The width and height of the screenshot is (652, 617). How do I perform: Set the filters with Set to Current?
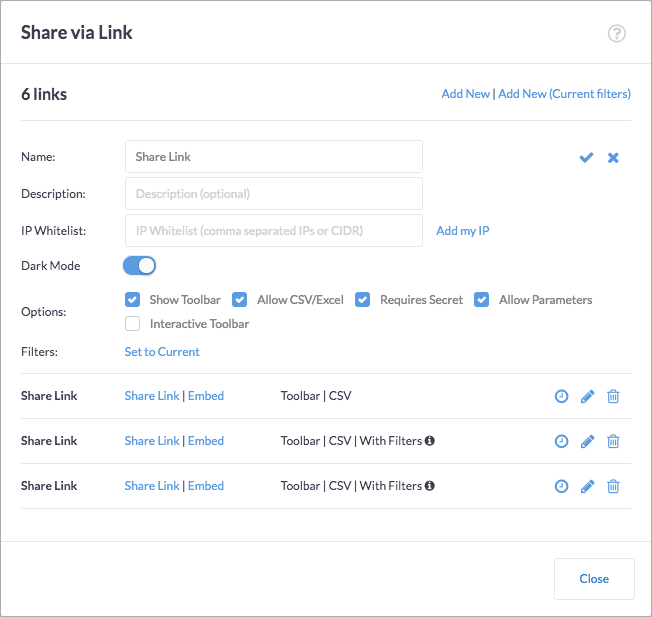pyautogui.click(x=162, y=352)
